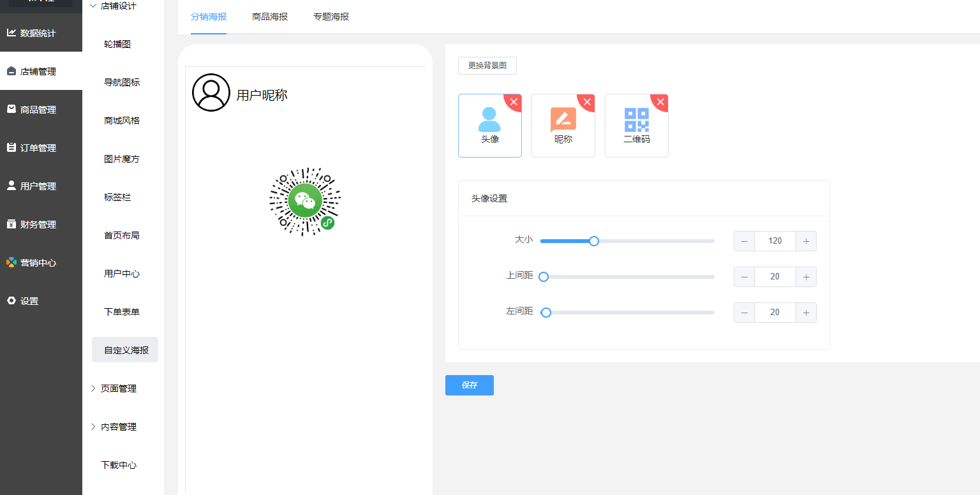Increase 大小 value with plus button
Image resolution: width=980 pixels, height=495 pixels.
(x=806, y=241)
